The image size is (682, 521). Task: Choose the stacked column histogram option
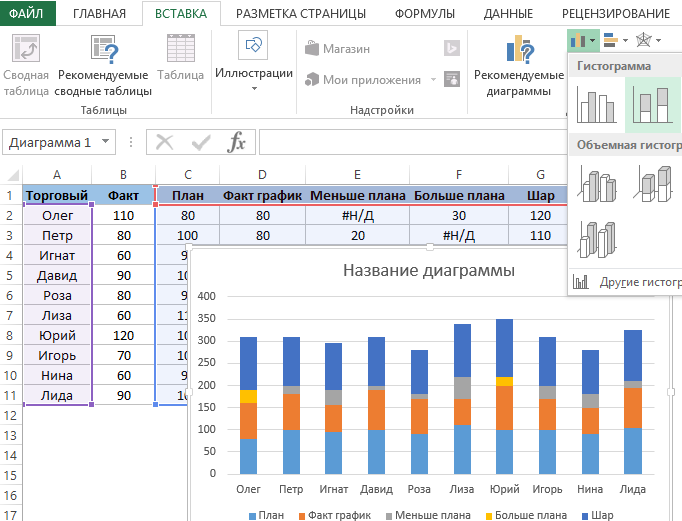coord(651,106)
